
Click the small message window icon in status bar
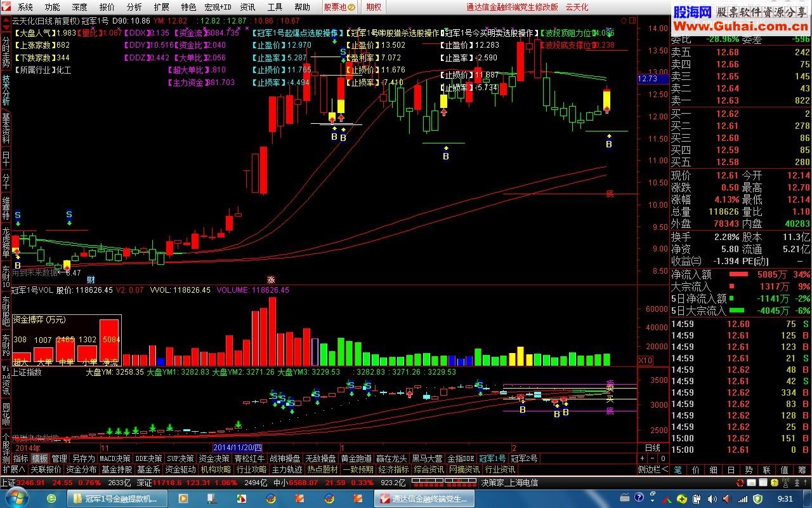pos(751,483)
